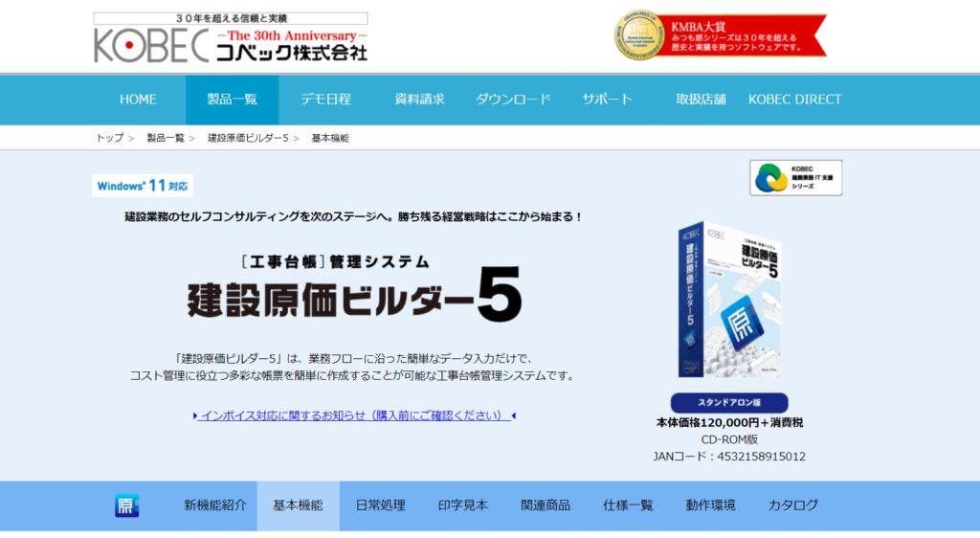Open 資料請求 navigation item
The height and width of the screenshot is (538, 980).
click(x=419, y=100)
